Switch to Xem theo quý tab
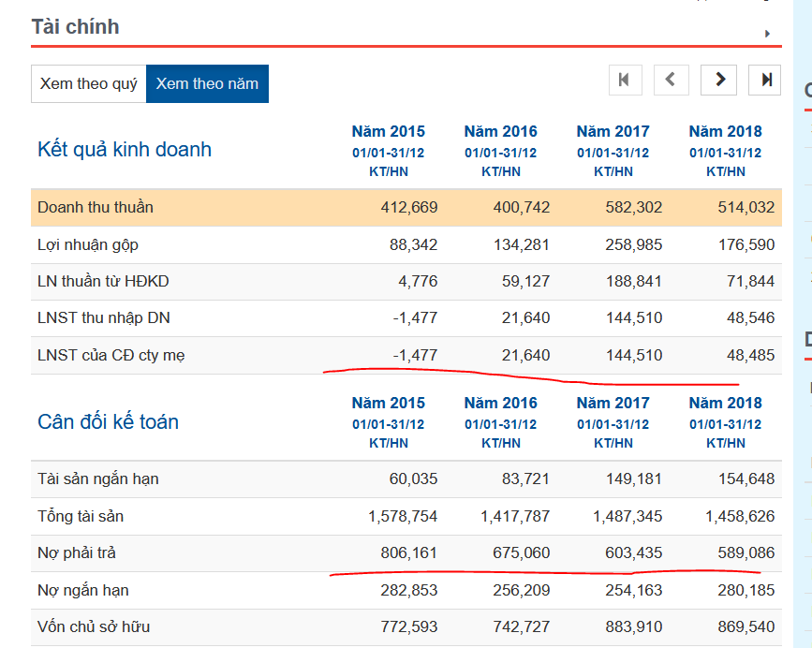This screenshot has height=648, width=812. click(88, 84)
